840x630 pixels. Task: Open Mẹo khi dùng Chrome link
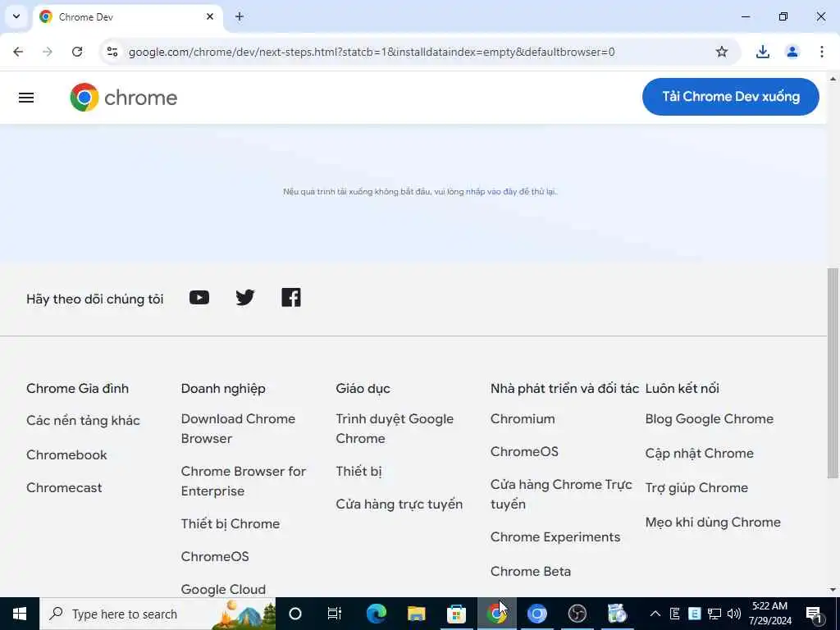pos(713,523)
